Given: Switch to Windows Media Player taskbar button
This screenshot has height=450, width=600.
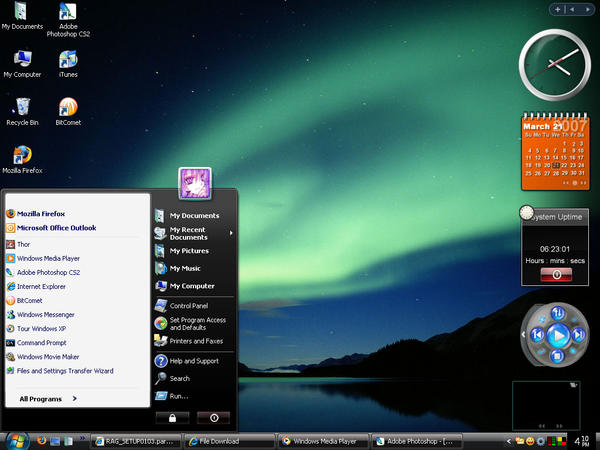Looking at the screenshot, I should pyautogui.click(x=323, y=441).
